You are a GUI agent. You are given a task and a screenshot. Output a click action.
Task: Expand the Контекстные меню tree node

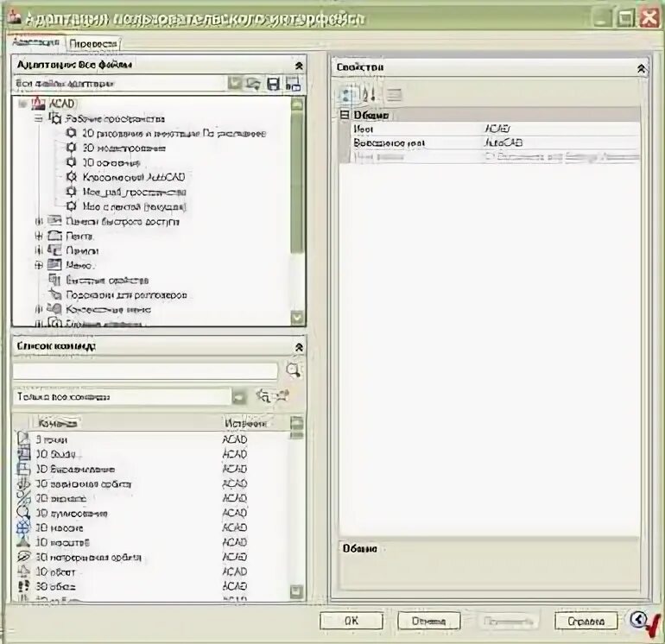pyautogui.click(x=39, y=309)
